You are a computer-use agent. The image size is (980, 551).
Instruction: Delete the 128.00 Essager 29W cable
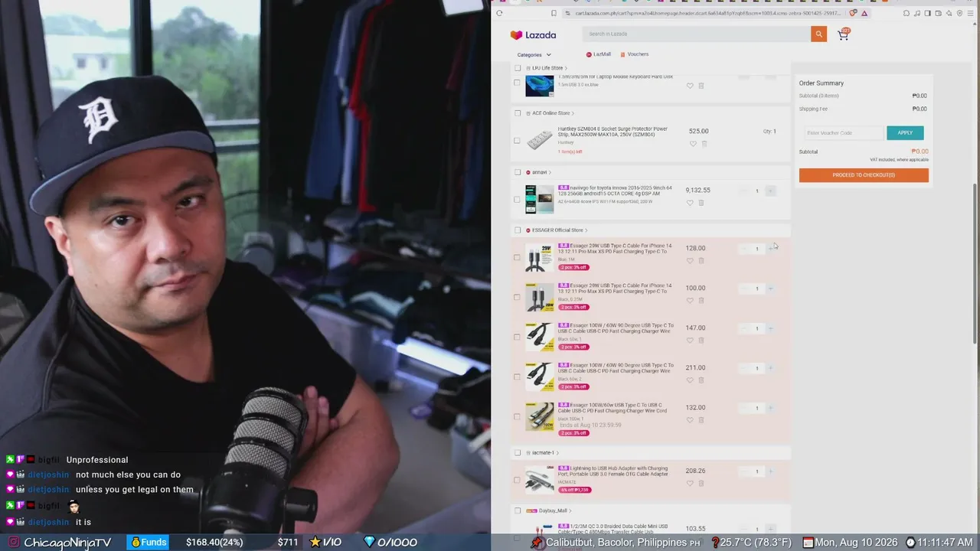(701, 261)
